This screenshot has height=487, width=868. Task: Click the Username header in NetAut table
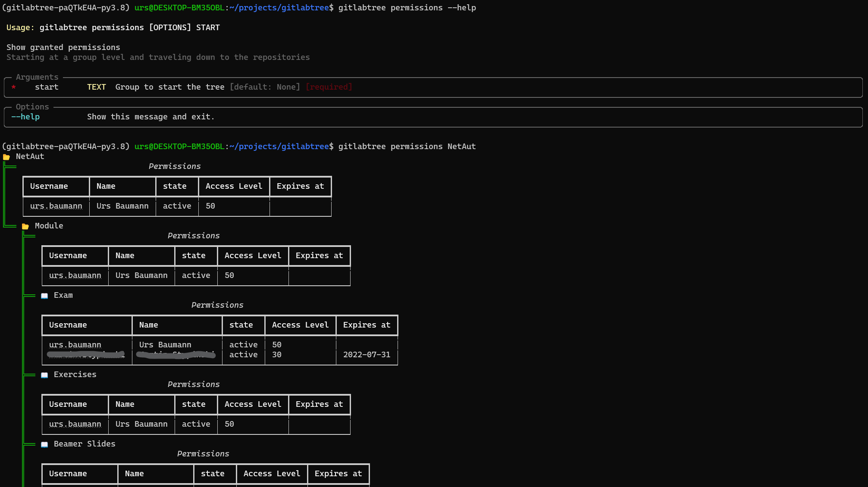click(x=49, y=186)
